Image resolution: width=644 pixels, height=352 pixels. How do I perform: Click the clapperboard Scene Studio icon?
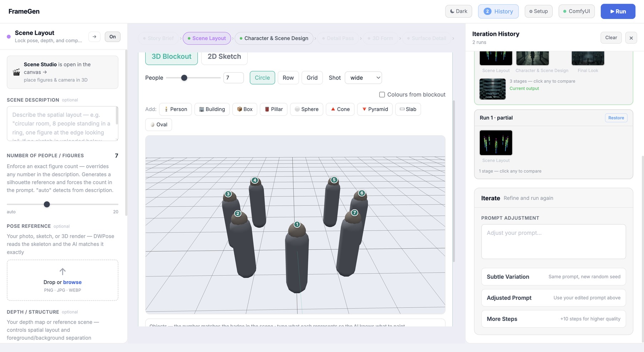tap(16, 72)
